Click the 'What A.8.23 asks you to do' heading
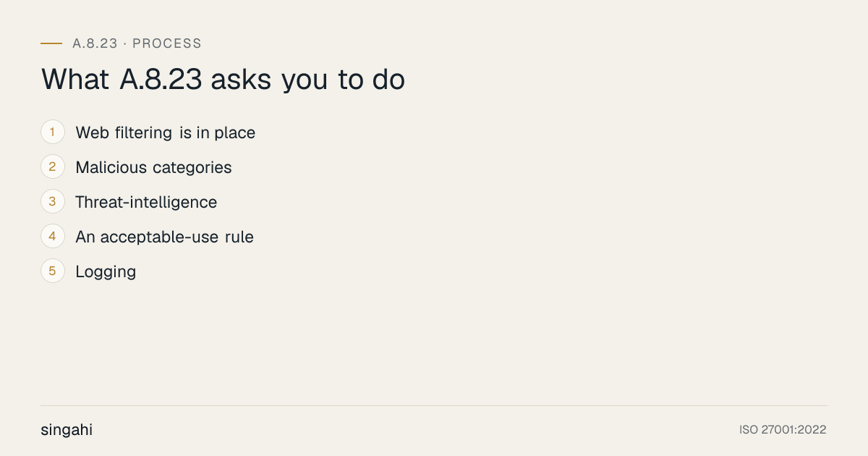 tap(223, 80)
